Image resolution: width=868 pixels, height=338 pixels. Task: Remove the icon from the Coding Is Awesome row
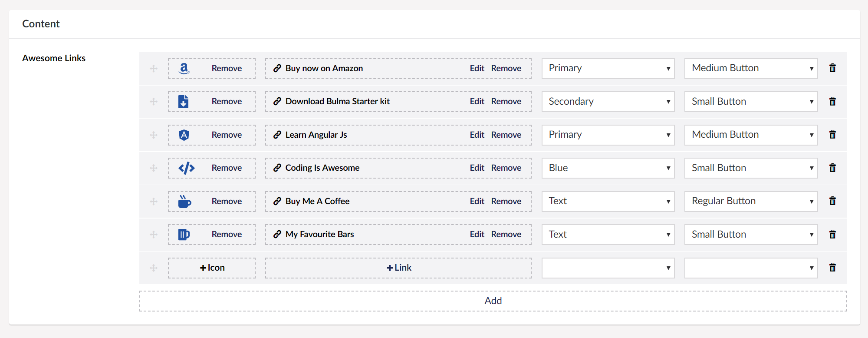227,168
